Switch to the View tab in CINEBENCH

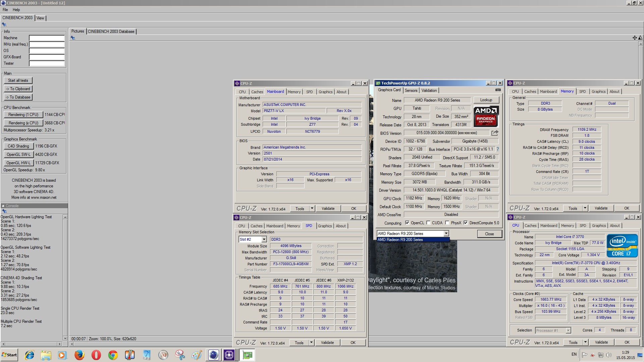click(40, 18)
